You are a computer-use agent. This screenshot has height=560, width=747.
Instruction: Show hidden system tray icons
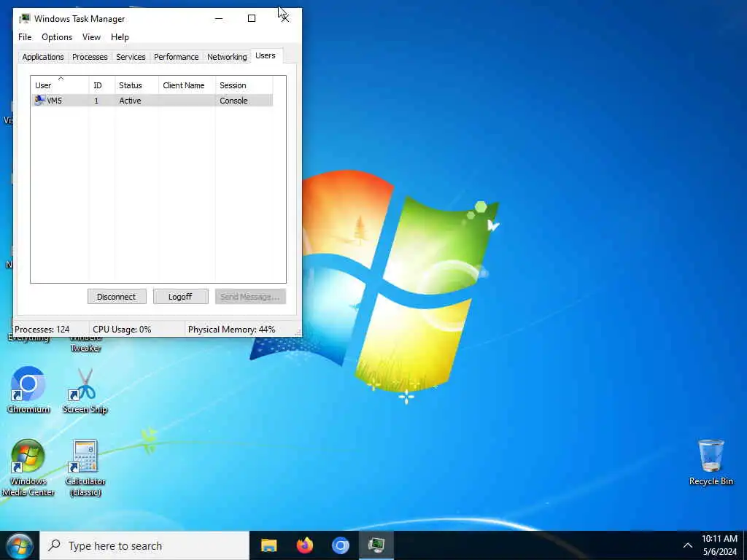[x=687, y=545]
